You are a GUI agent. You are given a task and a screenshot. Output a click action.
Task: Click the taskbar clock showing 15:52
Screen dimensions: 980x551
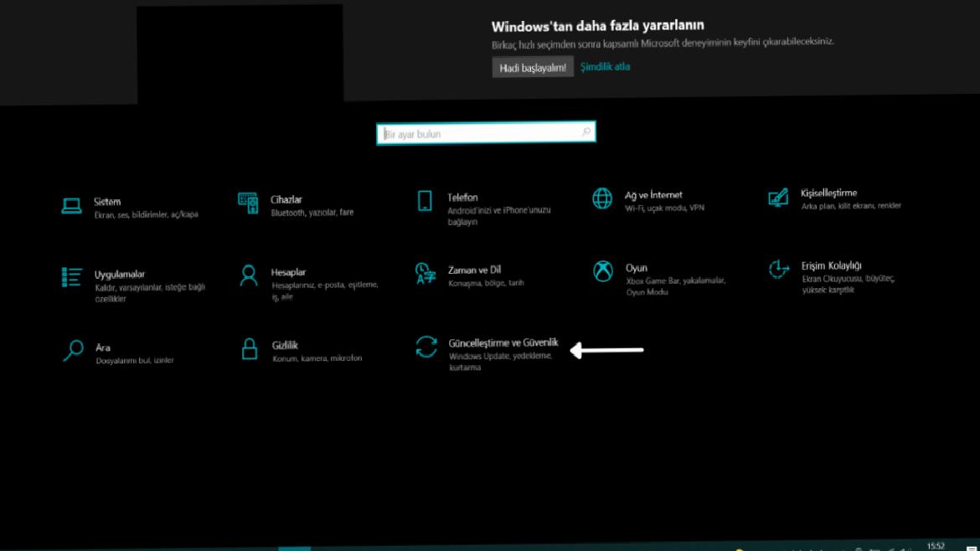point(936,546)
